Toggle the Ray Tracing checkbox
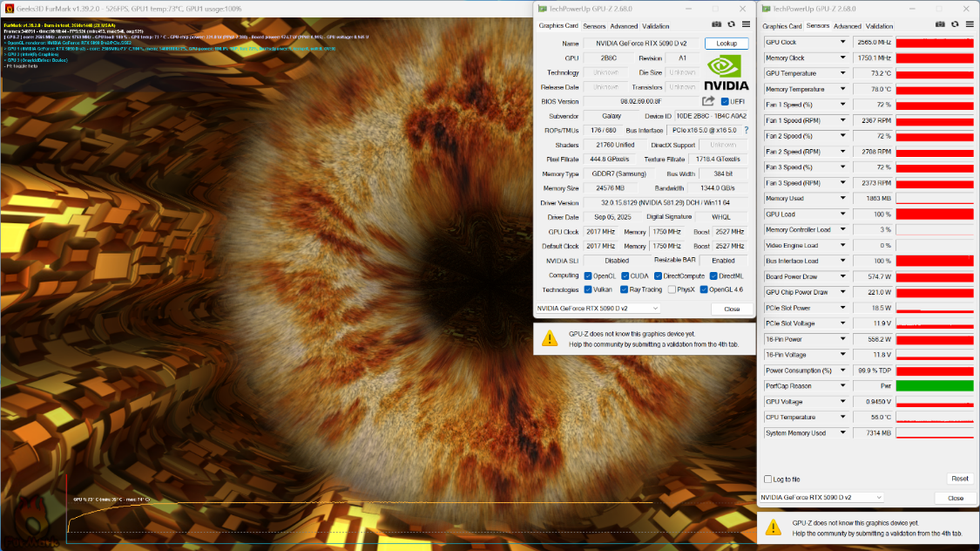980x551 pixels. 624,289
